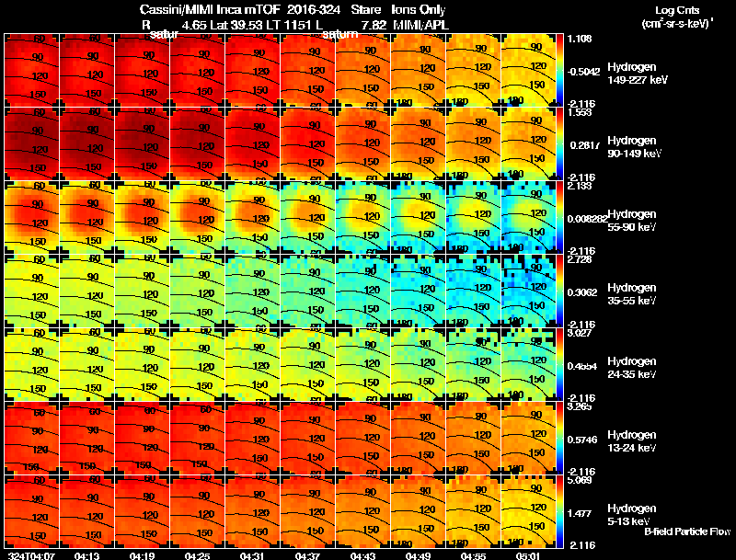Click the R value '4.65' in header

[194, 26]
